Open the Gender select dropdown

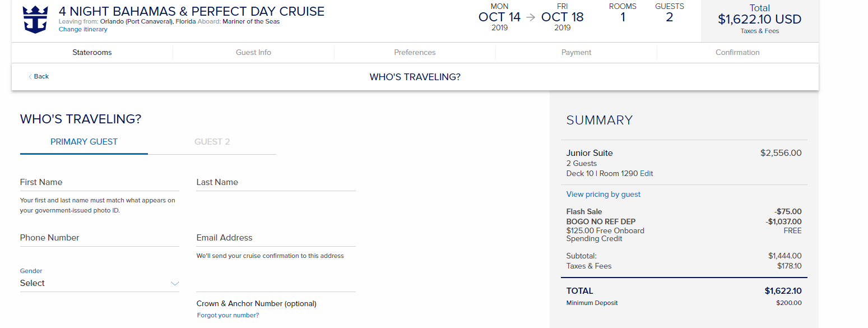[x=100, y=283]
